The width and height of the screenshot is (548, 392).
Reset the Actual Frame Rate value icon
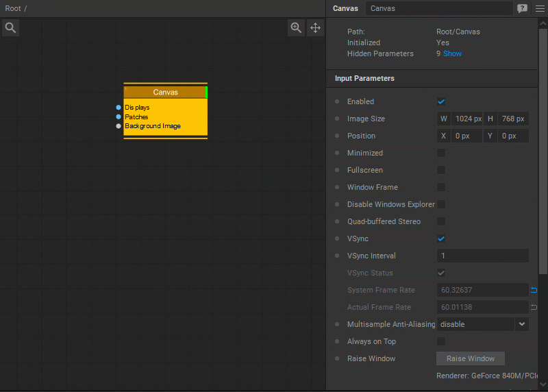(534, 307)
